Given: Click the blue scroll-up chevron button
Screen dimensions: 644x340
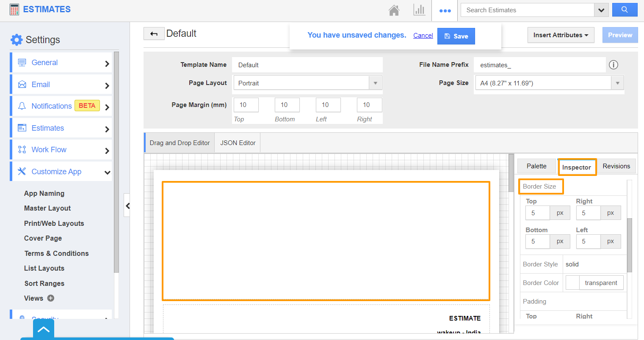Looking at the screenshot, I should click(x=44, y=329).
